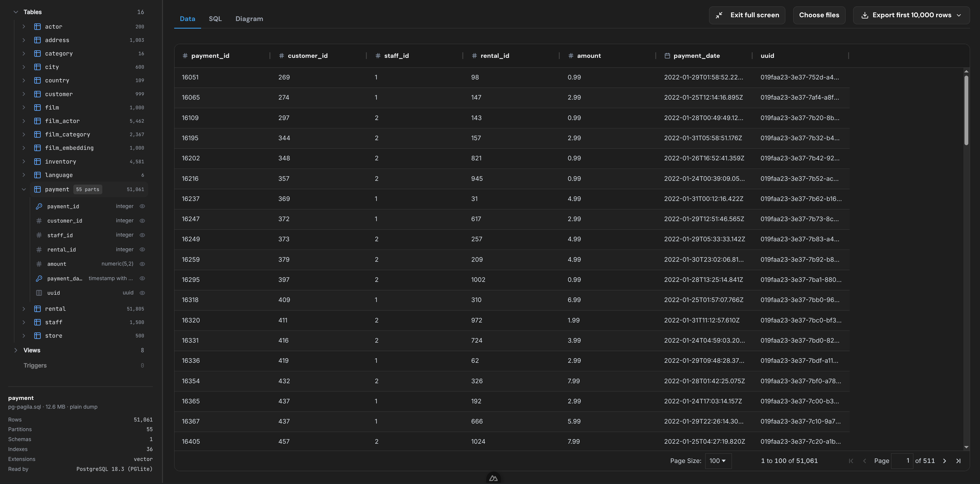Click the inventory table icon
Image resolution: width=980 pixels, height=484 pixels.
tap(37, 162)
